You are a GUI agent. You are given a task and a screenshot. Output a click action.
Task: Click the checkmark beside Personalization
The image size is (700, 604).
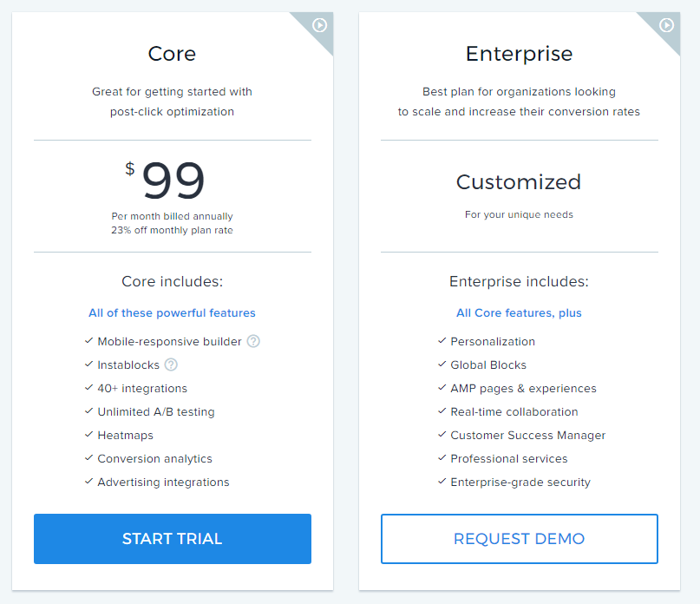point(442,340)
